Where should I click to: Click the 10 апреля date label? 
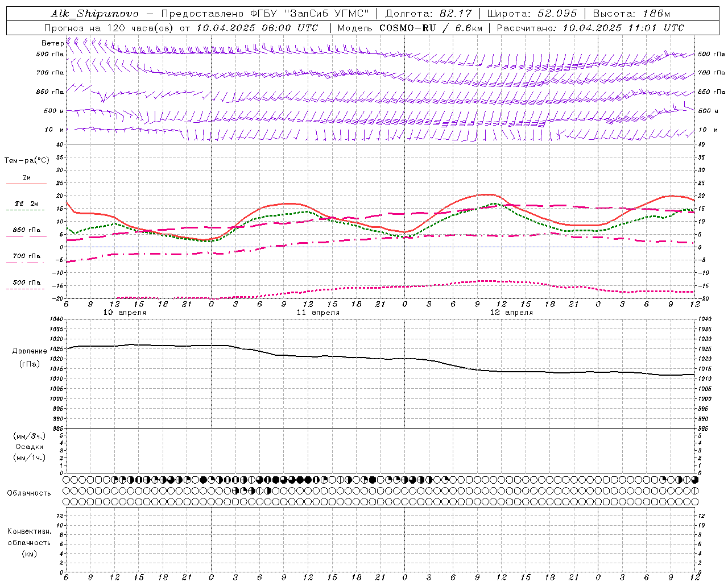coord(125,313)
